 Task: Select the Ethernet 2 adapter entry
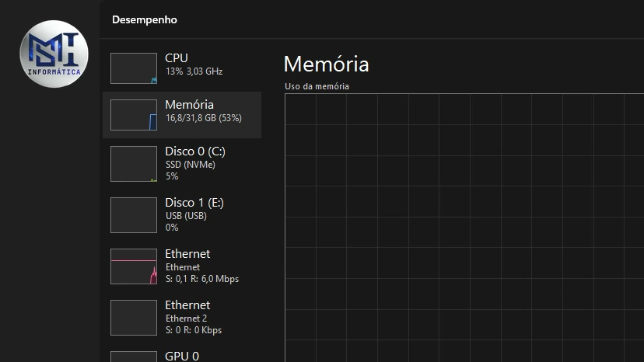[182, 318]
